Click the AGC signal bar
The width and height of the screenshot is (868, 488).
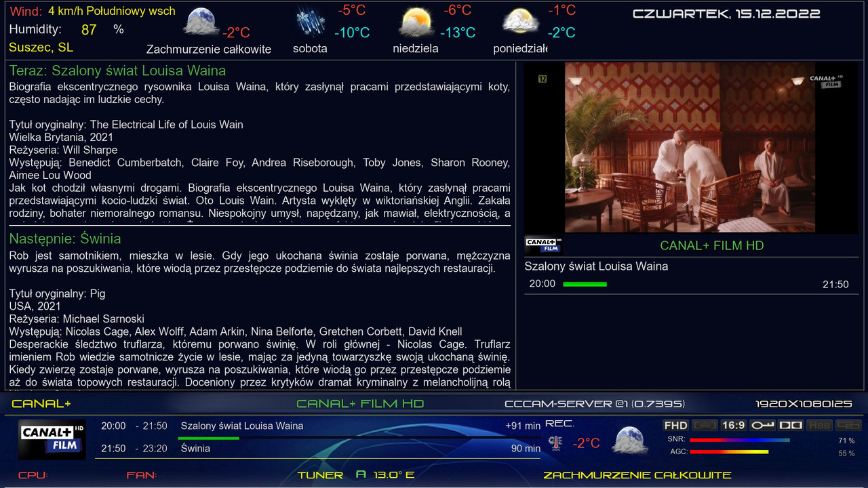click(729, 451)
